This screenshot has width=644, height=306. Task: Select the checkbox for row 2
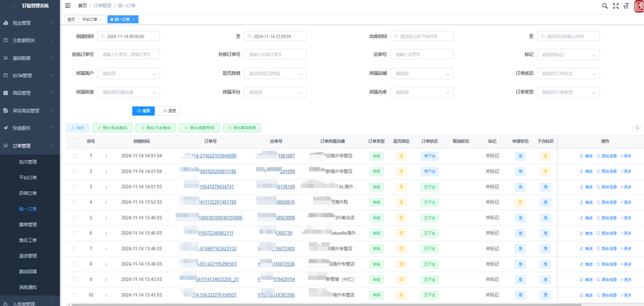pos(74,172)
